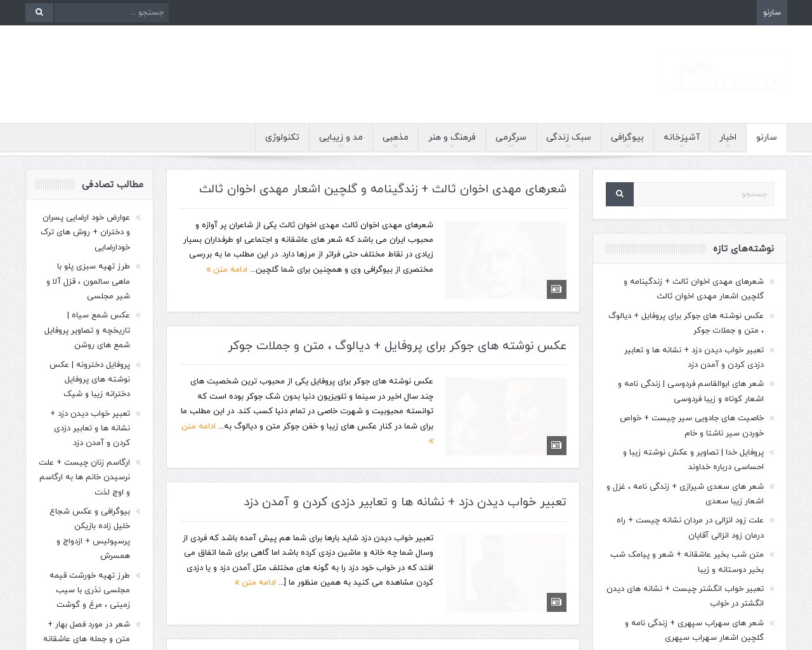This screenshot has width=812, height=650.
Task: Expand the سرگرمی dropdown menu
Action: tap(511, 145)
